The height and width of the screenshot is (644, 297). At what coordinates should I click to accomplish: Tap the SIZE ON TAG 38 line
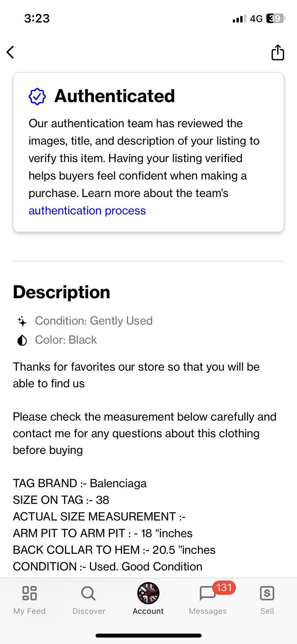pos(61,500)
